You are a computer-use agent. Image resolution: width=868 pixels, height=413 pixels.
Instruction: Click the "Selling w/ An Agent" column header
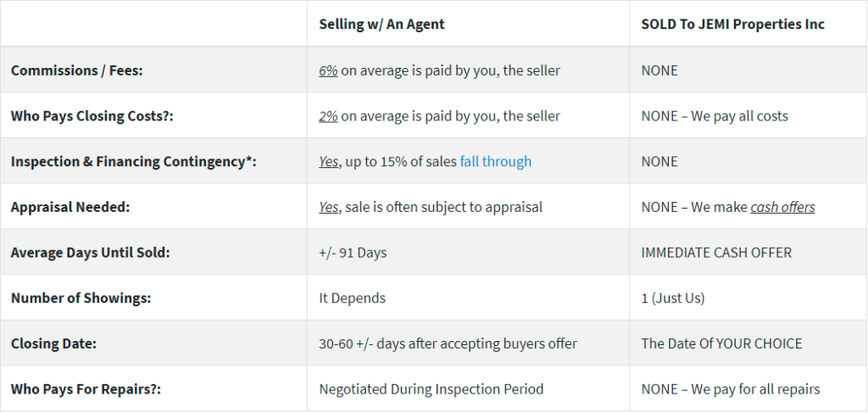coord(382,25)
